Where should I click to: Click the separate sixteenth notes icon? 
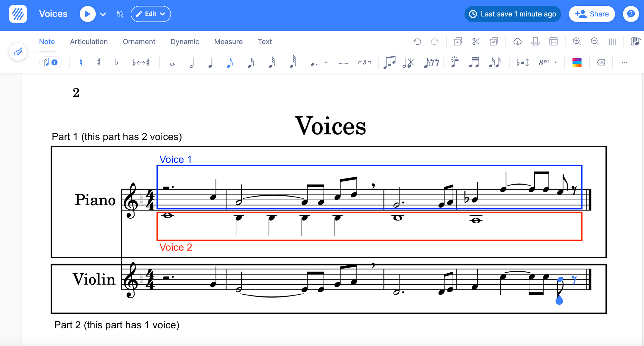(495, 62)
